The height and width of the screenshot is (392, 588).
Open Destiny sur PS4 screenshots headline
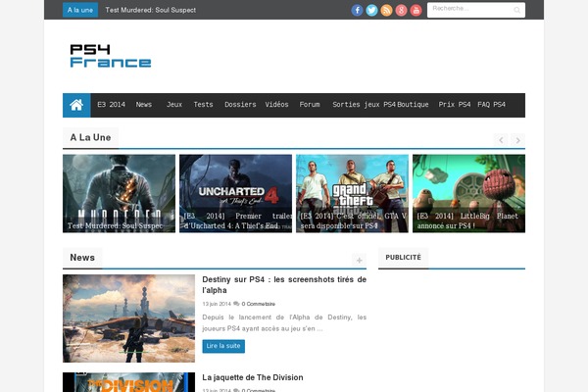click(x=284, y=285)
